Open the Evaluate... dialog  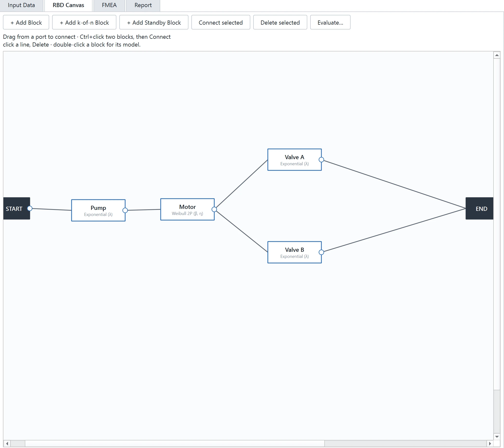[x=330, y=22]
